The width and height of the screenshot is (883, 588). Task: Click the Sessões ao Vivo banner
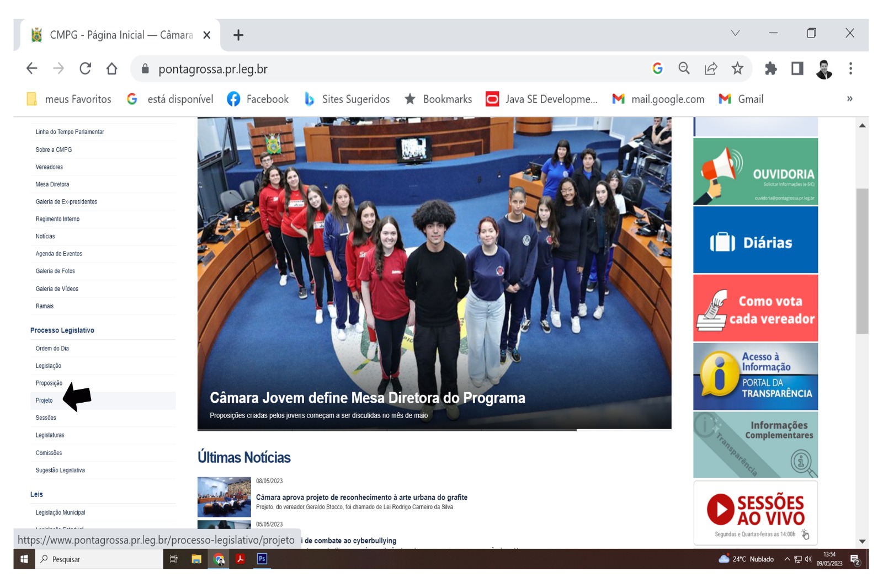[x=755, y=512]
